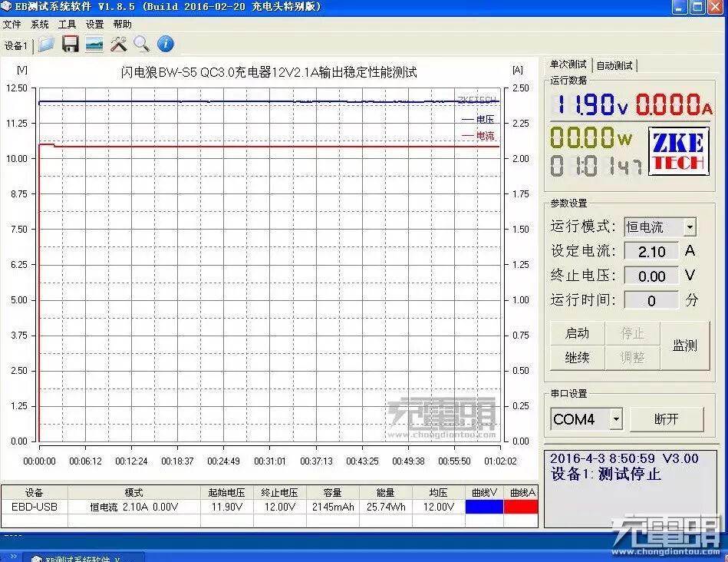
Task: Edit the 运行时间 field showing 0
Action: click(x=651, y=300)
